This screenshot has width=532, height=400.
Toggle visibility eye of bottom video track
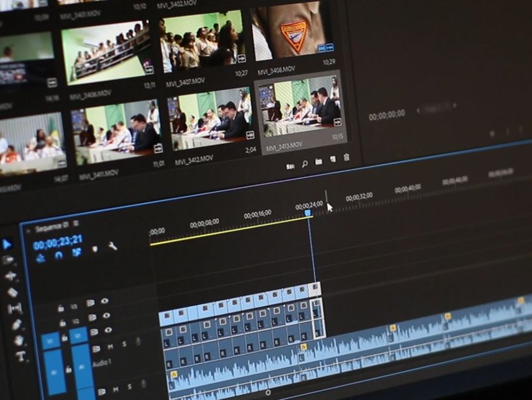click(108, 330)
